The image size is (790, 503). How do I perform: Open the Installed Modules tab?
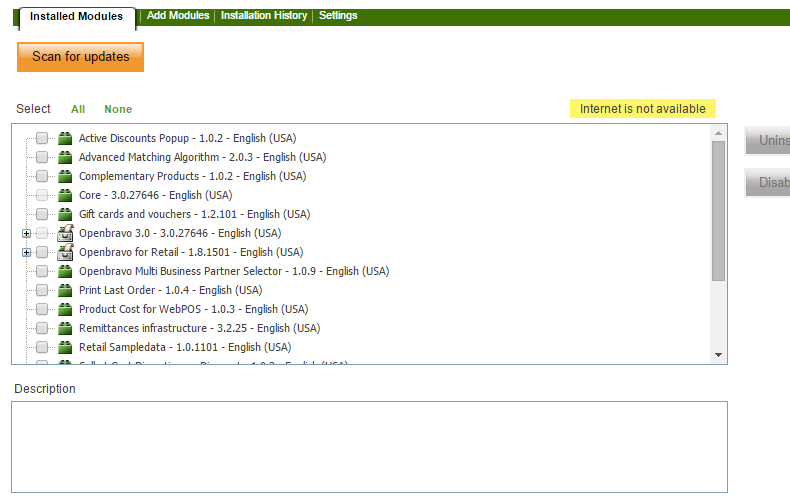coord(77,17)
